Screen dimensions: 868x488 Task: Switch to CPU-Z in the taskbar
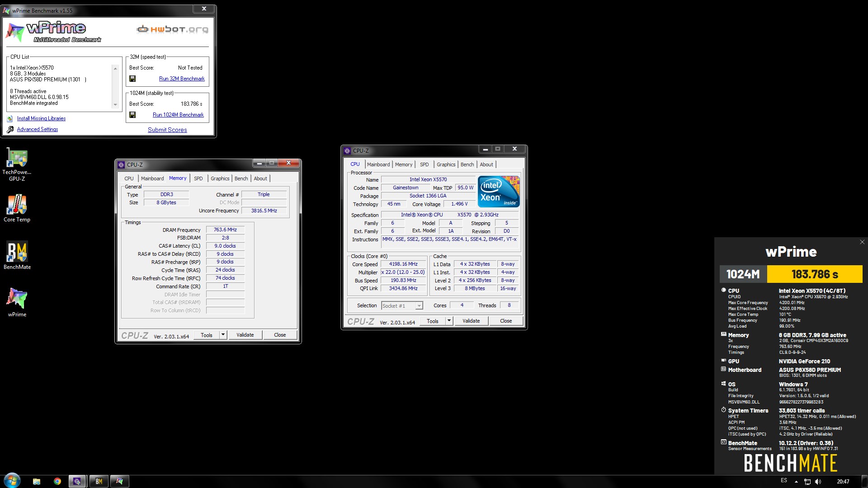pos(77,481)
